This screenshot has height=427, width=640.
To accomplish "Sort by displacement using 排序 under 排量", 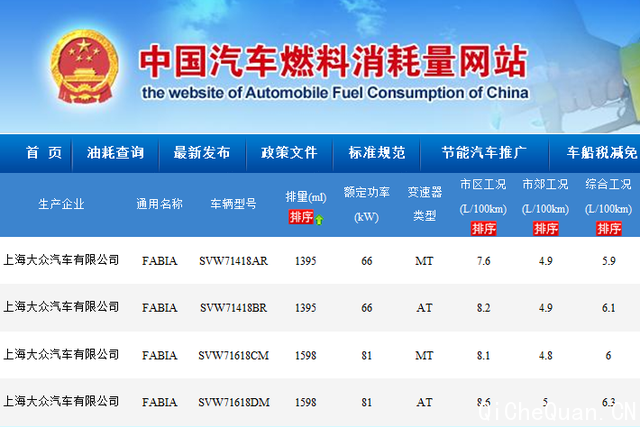I will [301, 217].
